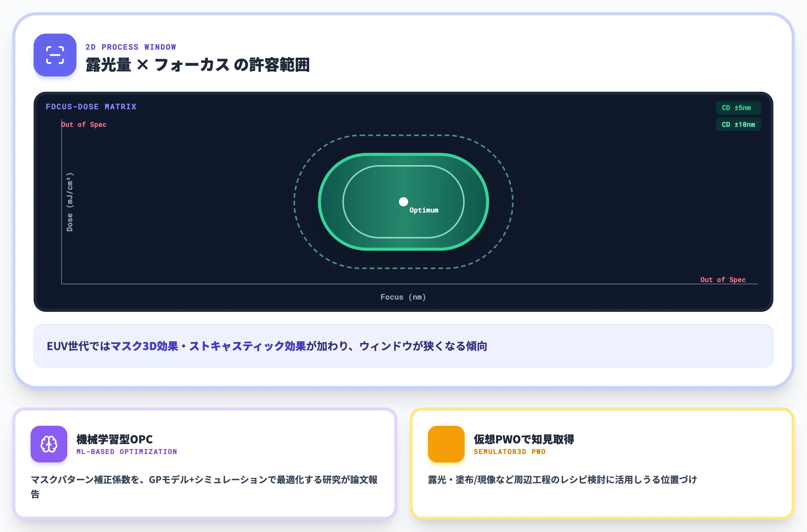Click the top-left Out of Spec label
The height and width of the screenshot is (532, 807).
pos(84,125)
